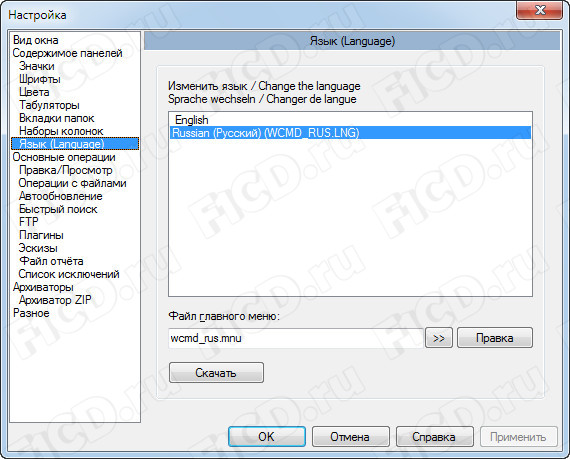
Task: Select the Цвета settings item
Action: [34, 92]
